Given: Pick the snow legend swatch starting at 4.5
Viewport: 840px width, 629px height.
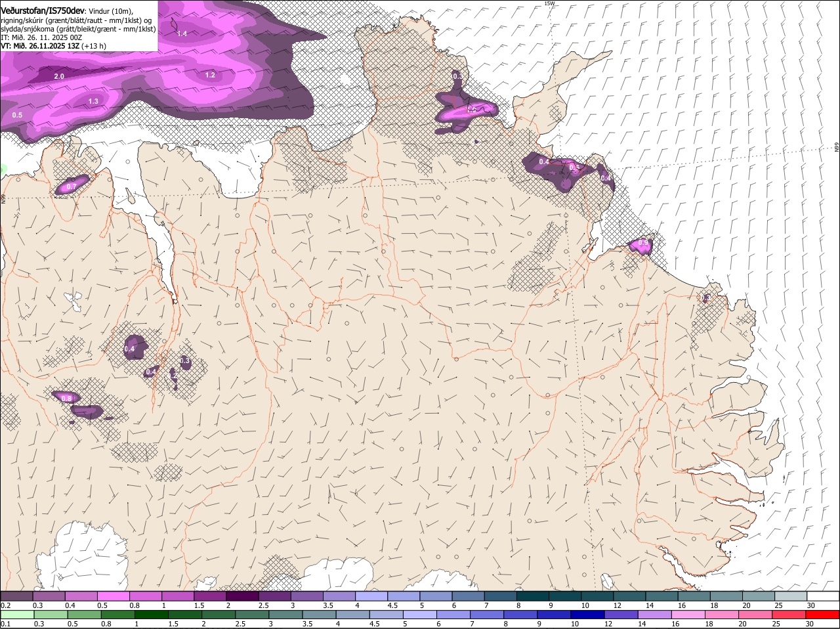Looking at the screenshot, I should [x=404, y=596].
